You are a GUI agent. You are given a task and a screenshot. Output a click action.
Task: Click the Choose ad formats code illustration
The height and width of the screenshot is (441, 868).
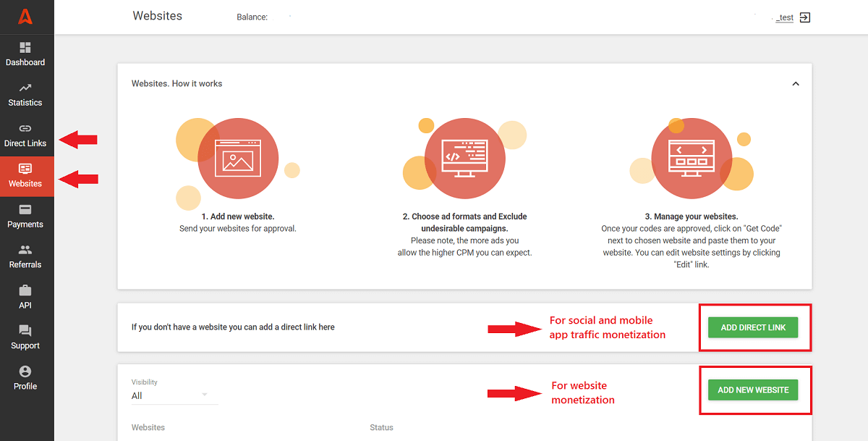[x=464, y=158]
